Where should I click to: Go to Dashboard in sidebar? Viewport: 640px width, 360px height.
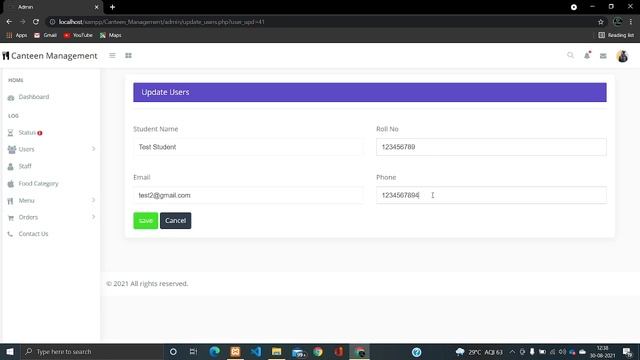click(34, 97)
